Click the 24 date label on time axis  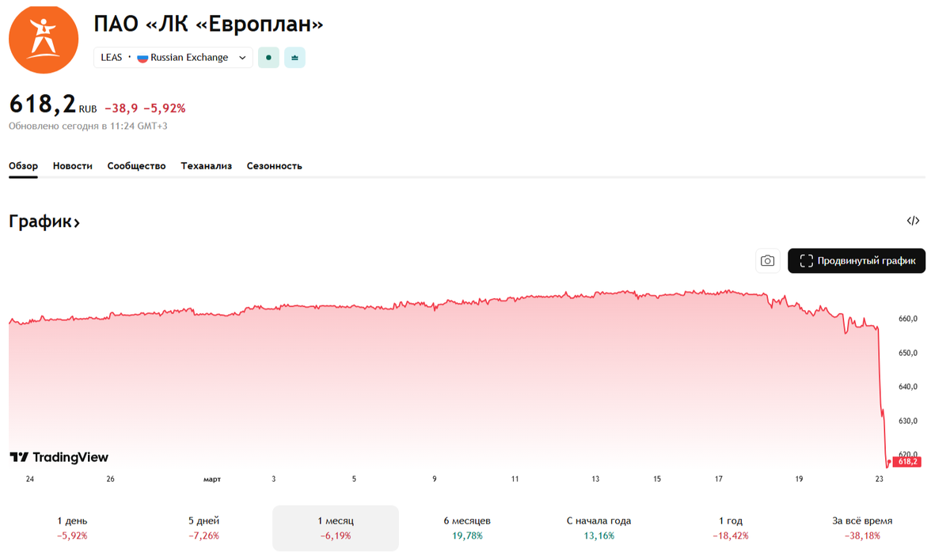click(30, 479)
